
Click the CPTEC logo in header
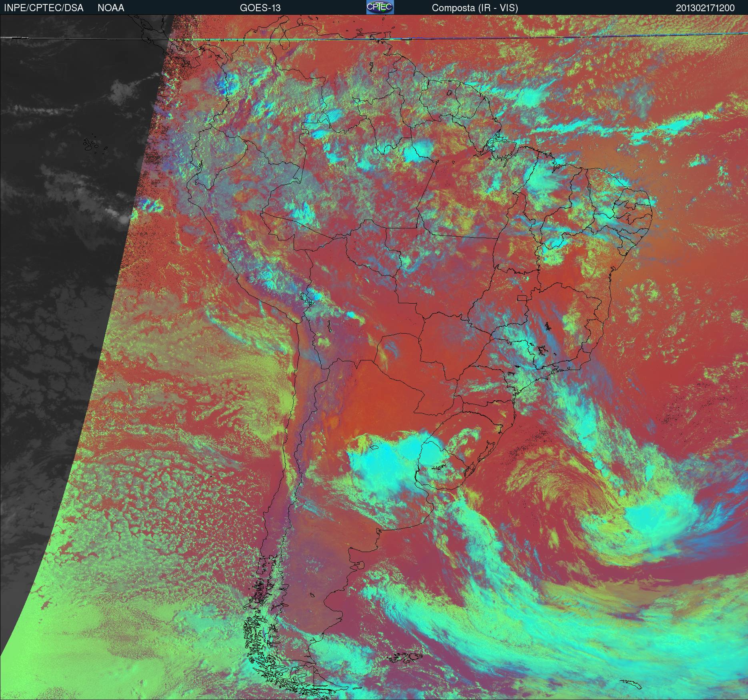380,7
